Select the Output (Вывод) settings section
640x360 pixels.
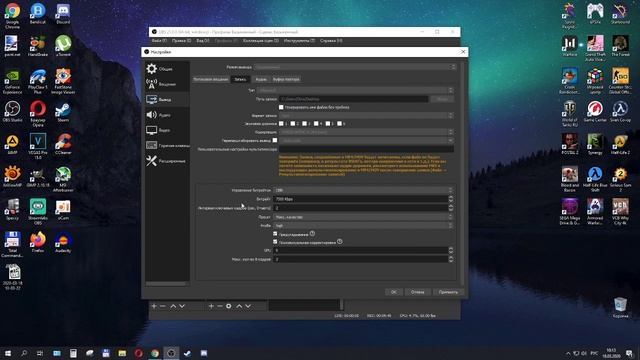point(167,100)
